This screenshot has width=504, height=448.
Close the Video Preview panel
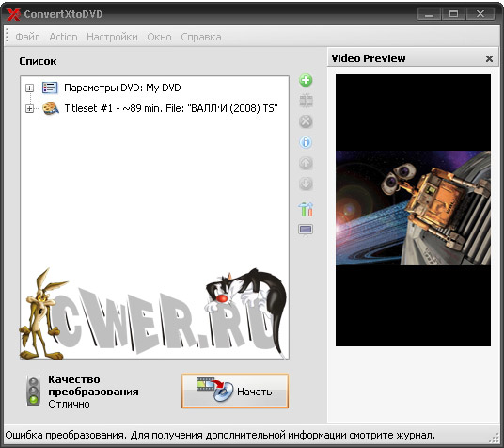coord(489,59)
